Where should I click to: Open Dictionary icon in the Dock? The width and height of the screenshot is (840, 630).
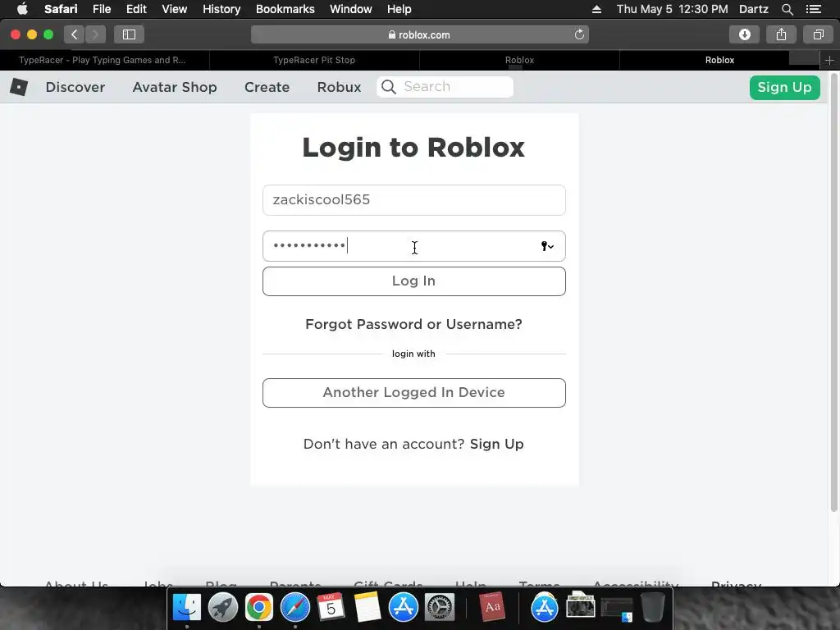point(492,607)
